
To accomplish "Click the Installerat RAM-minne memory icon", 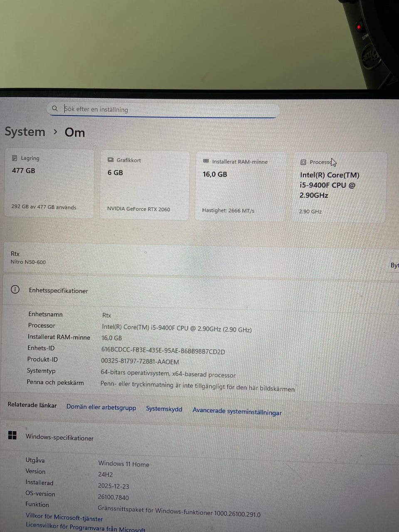I will click(206, 161).
